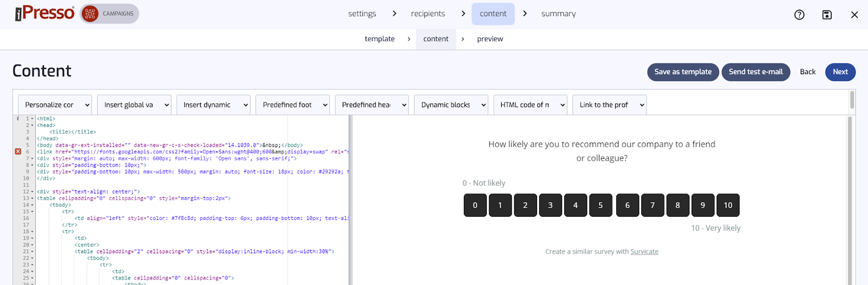Collapse code fold arrow on line 12

pyautogui.click(x=33, y=192)
